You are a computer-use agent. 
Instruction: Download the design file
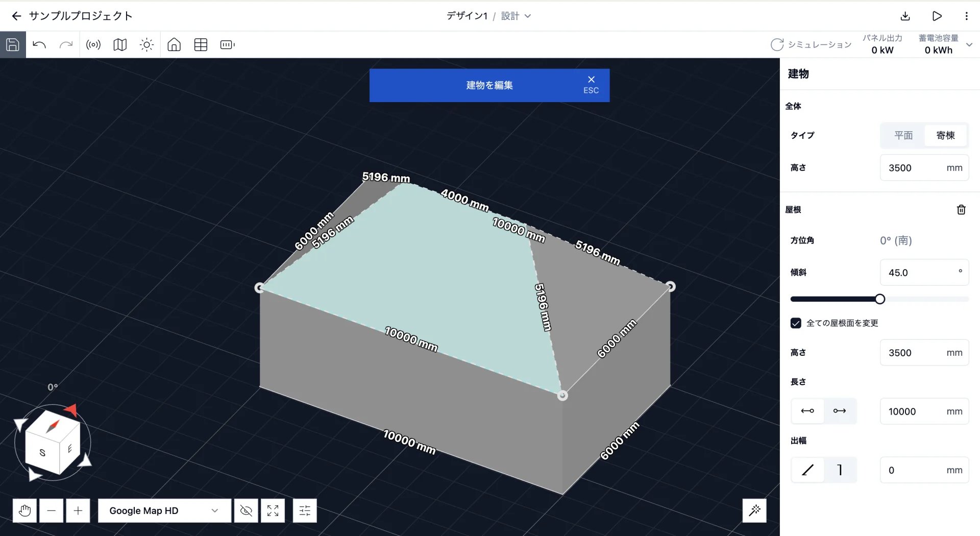pyautogui.click(x=905, y=16)
